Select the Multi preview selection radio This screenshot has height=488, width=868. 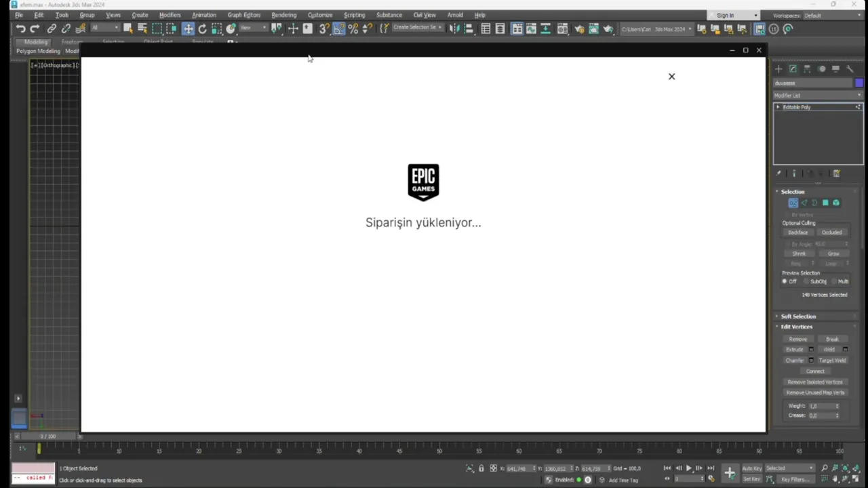(835, 281)
